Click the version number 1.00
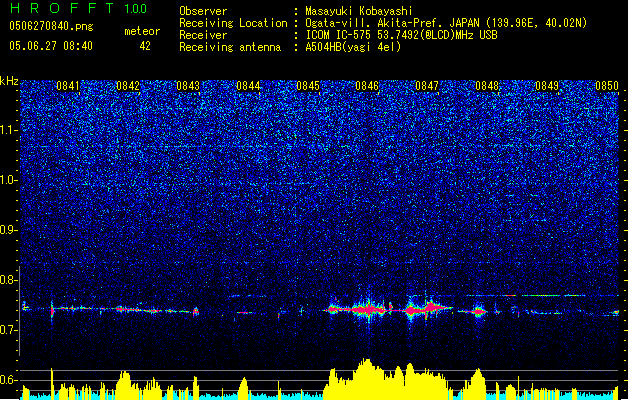Image resolution: width=629 pixels, height=400 pixels. click(x=136, y=9)
